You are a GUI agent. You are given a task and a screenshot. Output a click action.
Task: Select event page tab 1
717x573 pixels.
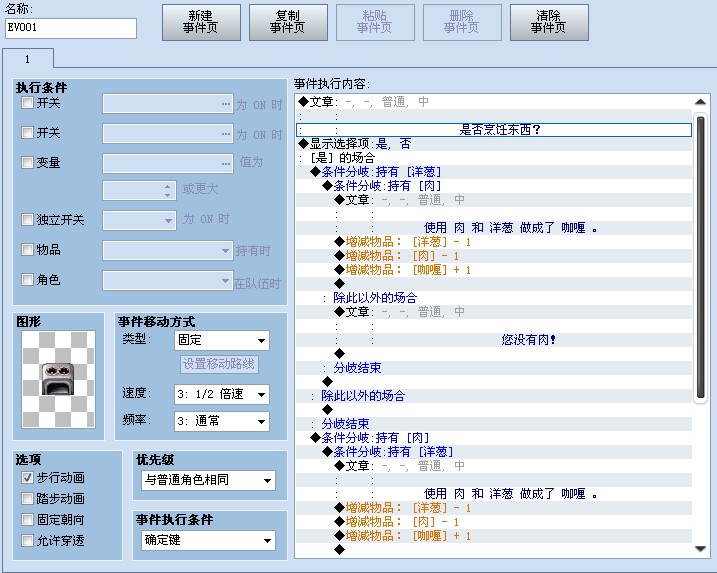(28, 59)
